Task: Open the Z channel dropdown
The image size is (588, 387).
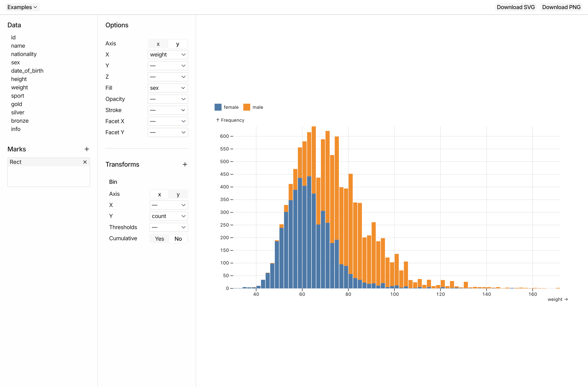Action: 168,77
